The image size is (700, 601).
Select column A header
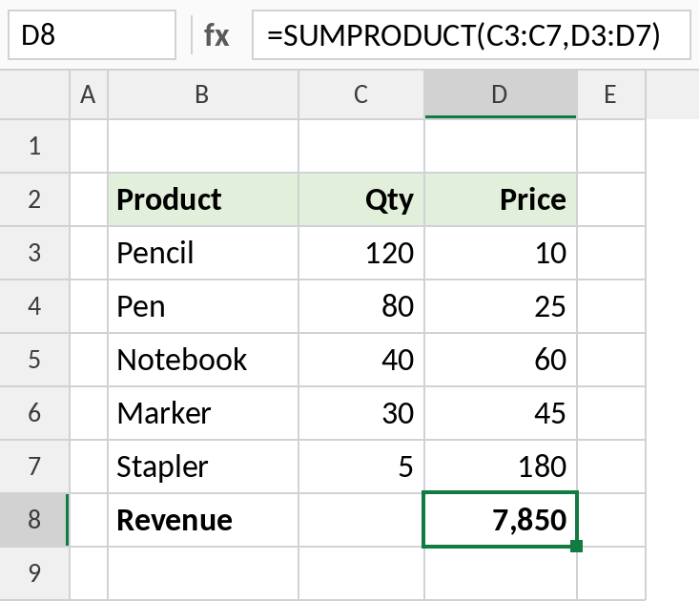pyautogui.click(x=89, y=94)
